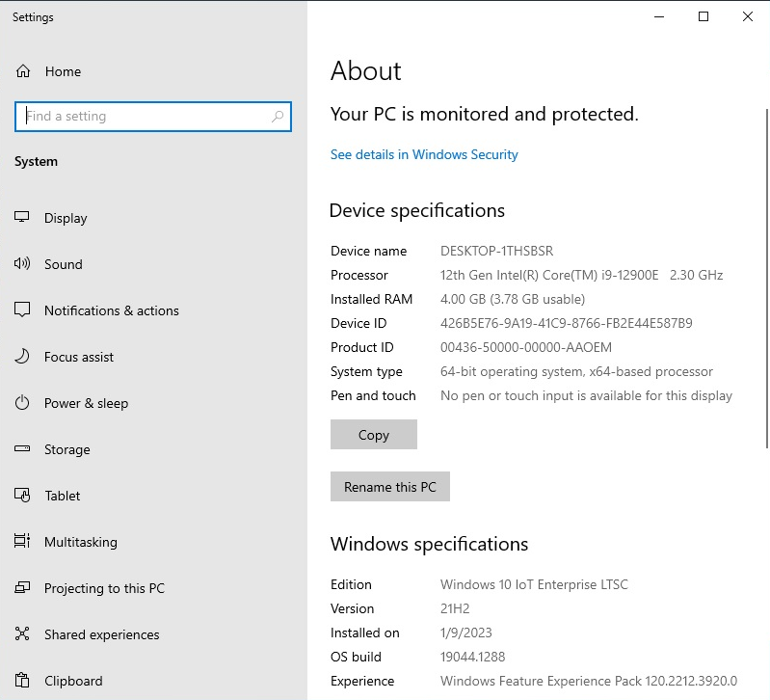
Task: Click the vertical scrollbar on the right
Action: point(767,278)
